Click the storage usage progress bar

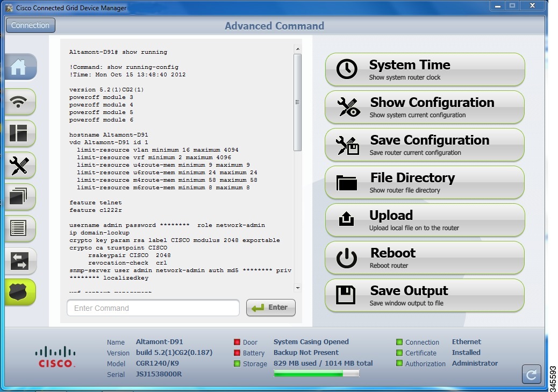317,373
